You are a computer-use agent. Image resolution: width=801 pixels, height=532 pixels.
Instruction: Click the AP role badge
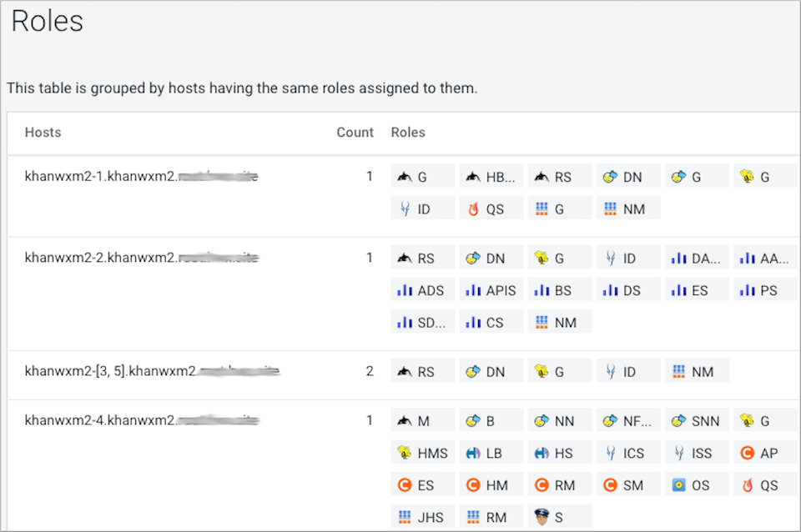pos(765,454)
